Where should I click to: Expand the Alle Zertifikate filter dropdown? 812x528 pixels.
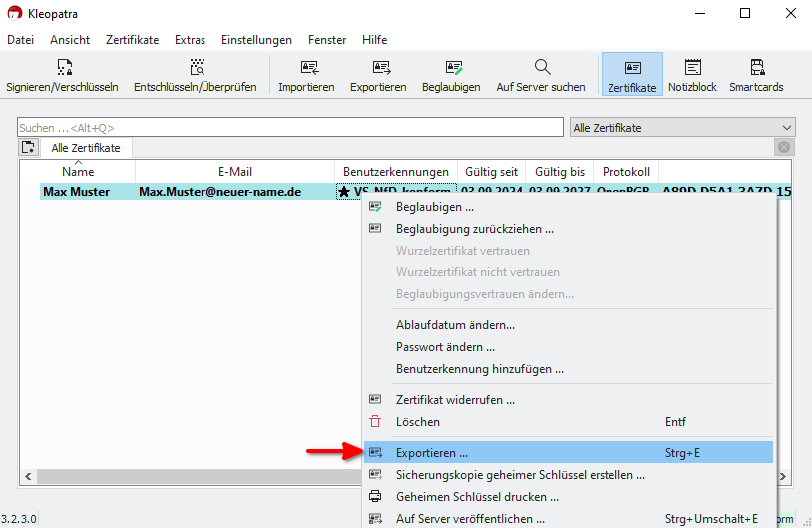click(682, 127)
